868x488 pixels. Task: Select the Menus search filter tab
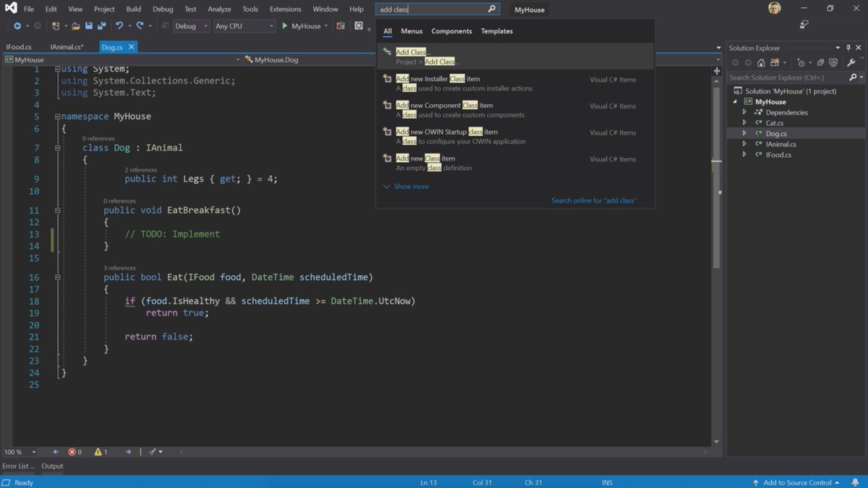[x=412, y=31]
